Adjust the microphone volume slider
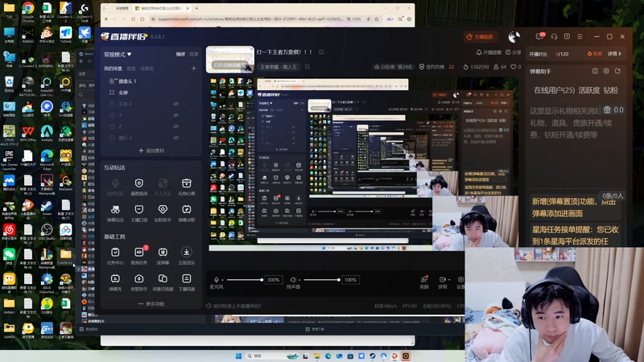The image size is (644, 362). (245, 280)
